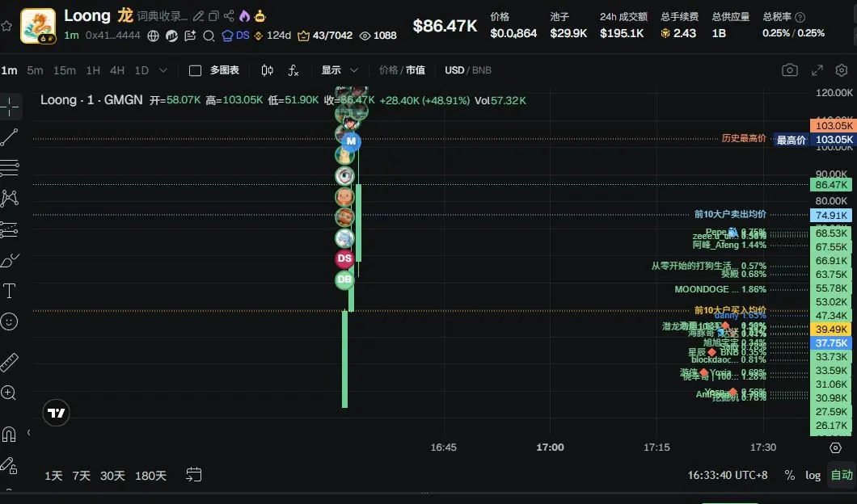Expand more timeframes dropdown arrow
This screenshot has width=857, height=504.
pyautogui.click(x=163, y=70)
